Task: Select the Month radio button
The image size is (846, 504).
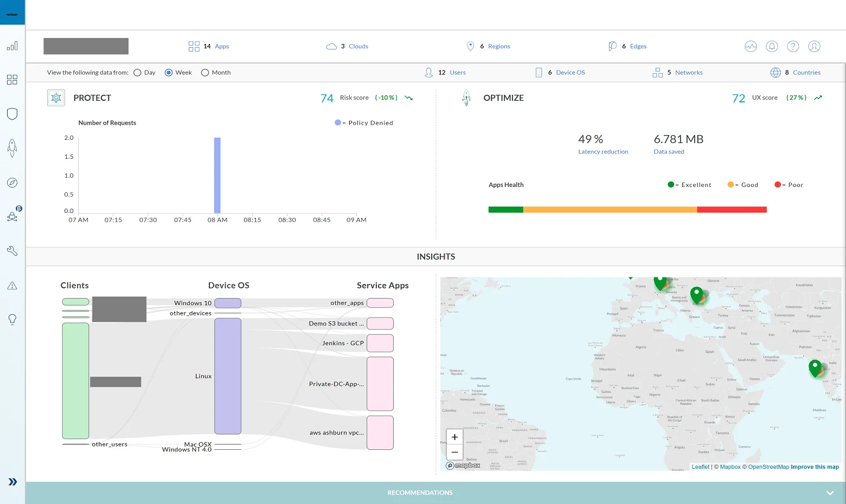Action: 205,73
